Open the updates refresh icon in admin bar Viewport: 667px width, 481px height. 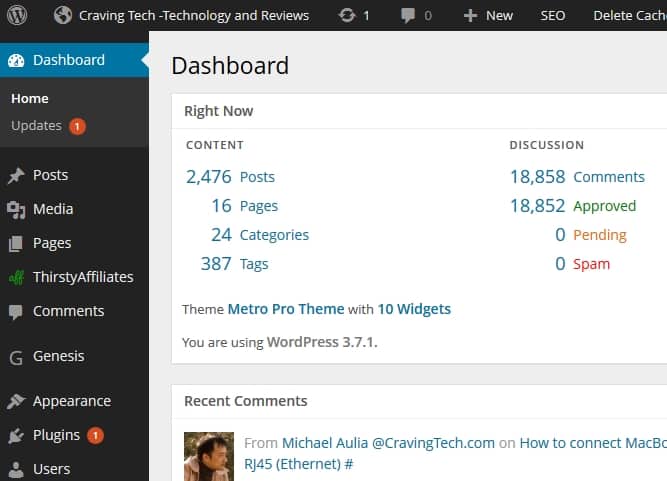[x=347, y=15]
